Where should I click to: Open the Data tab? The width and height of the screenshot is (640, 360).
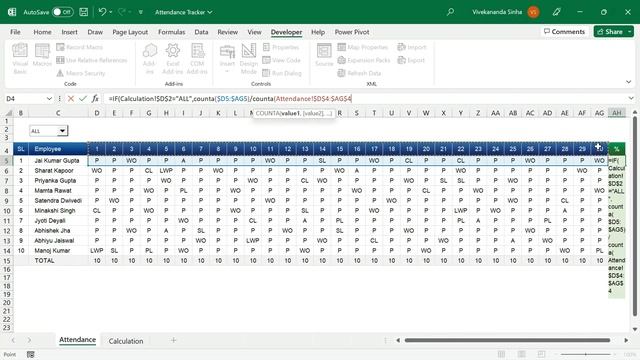tap(201, 32)
